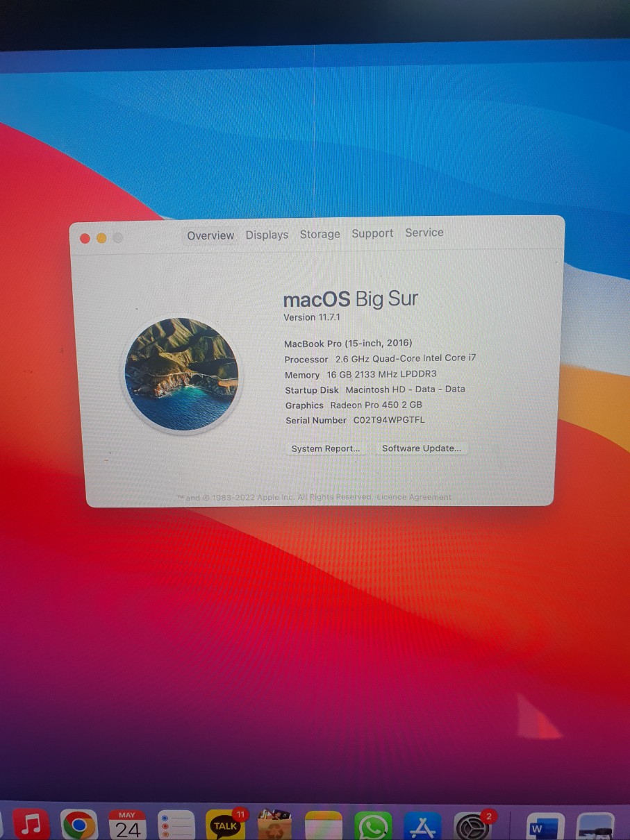Image resolution: width=630 pixels, height=840 pixels.
Task: Click the Radeon Pro 450 2 GB value
Action: 376,404
